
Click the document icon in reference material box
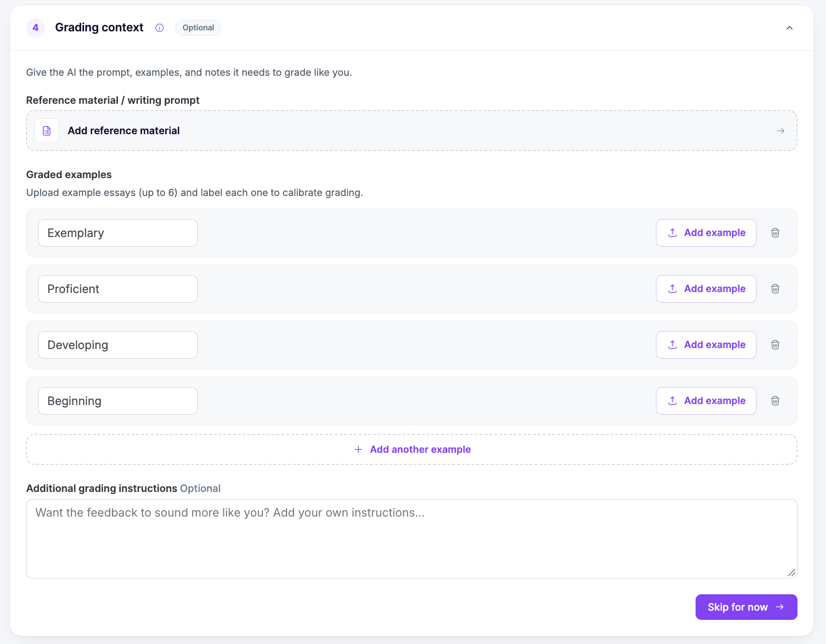coord(47,131)
